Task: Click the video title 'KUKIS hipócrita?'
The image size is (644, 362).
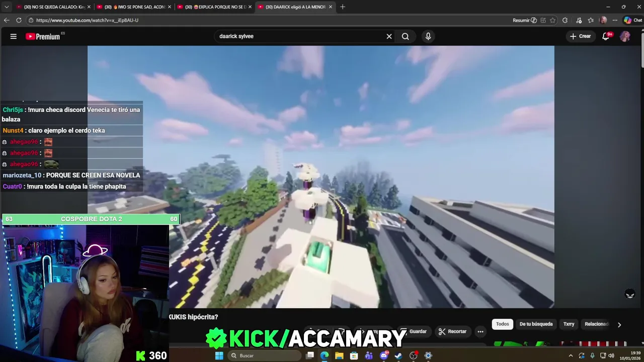Action: tap(193, 317)
